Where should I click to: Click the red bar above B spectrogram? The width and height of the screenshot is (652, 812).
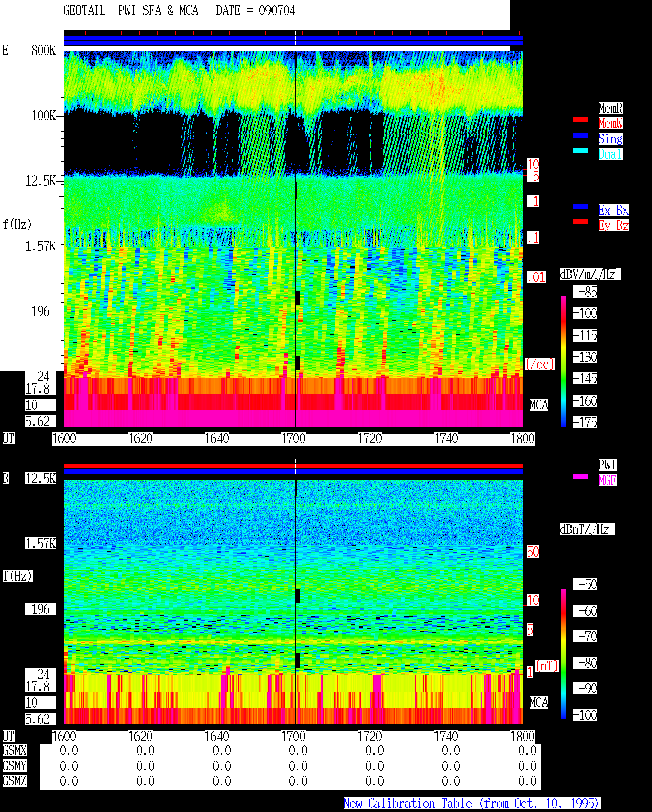click(293, 466)
